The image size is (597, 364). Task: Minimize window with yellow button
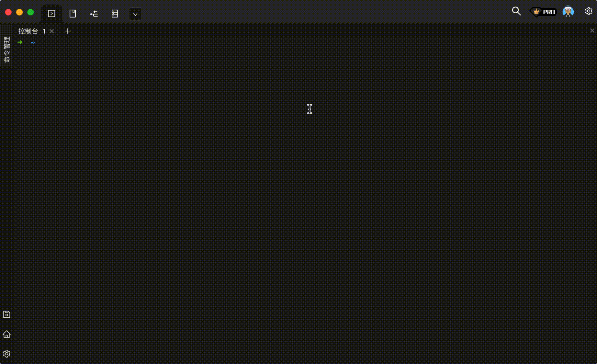click(x=19, y=12)
